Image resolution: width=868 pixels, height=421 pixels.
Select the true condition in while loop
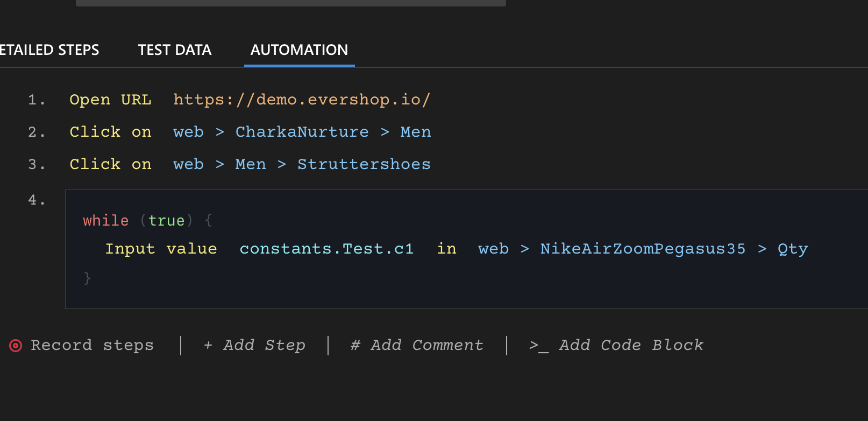pos(166,221)
